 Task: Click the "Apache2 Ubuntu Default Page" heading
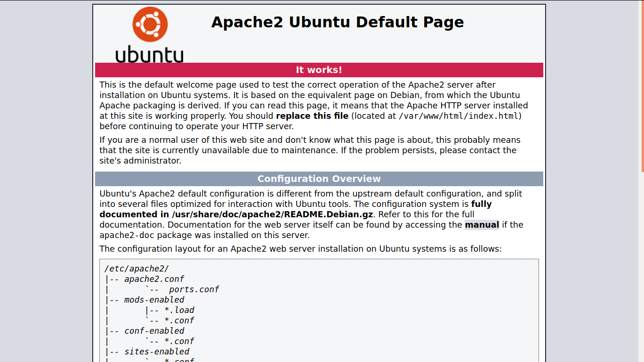338,22
